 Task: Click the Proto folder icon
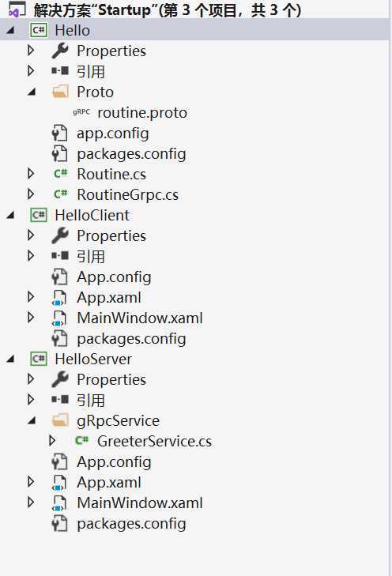(x=60, y=92)
